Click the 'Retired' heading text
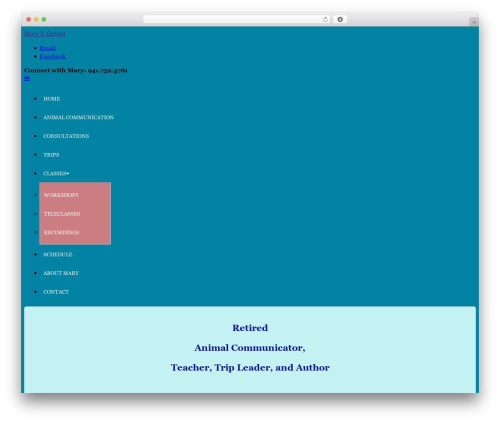The width and height of the screenshot is (500, 423). click(250, 328)
